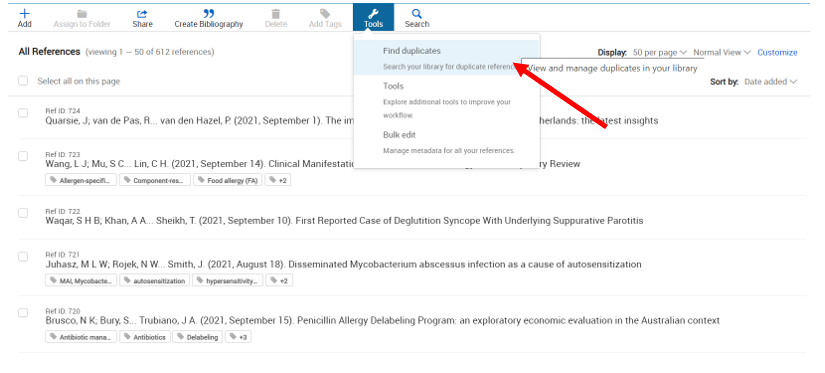This screenshot has height=373, width=825.
Task: Open the Juhasz, M L W reference
Action: pos(343,264)
